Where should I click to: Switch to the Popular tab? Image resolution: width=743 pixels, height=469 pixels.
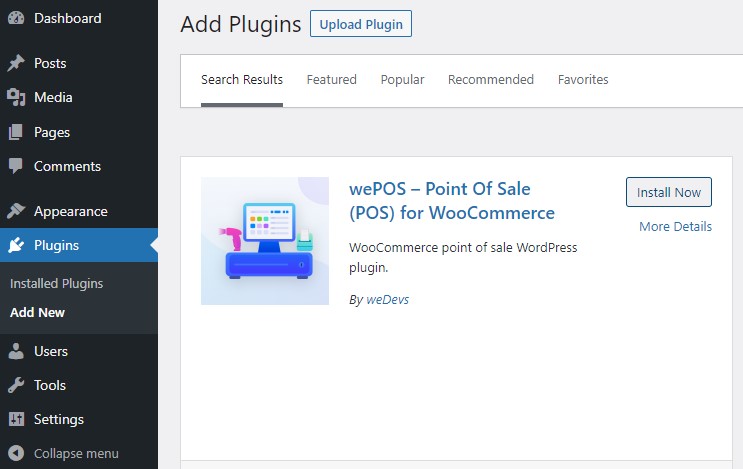click(402, 80)
